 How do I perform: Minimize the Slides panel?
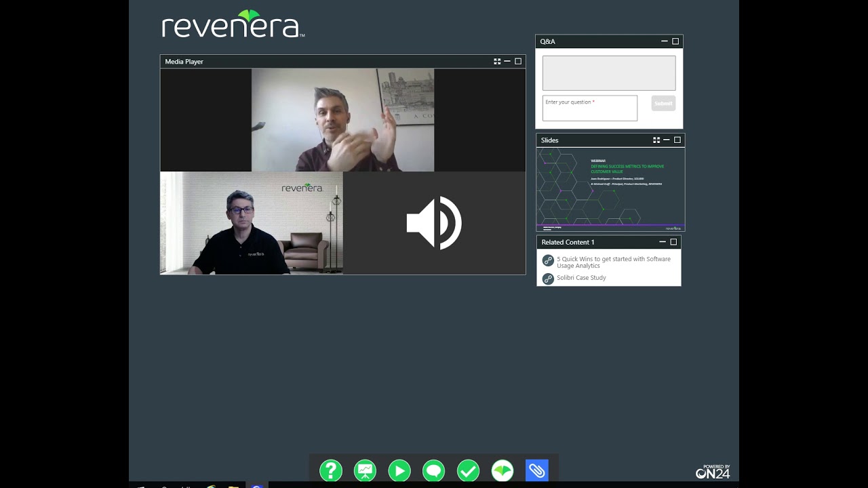[667, 140]
